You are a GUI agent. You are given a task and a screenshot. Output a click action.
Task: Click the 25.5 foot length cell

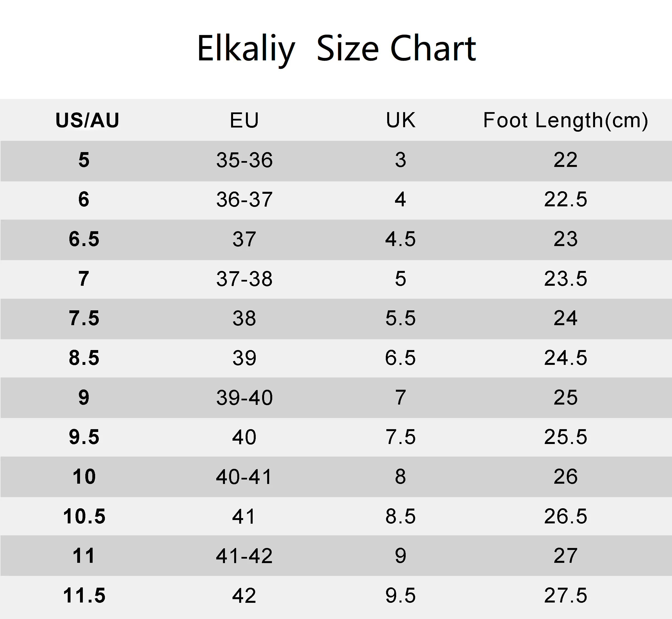tap(565, 437)
